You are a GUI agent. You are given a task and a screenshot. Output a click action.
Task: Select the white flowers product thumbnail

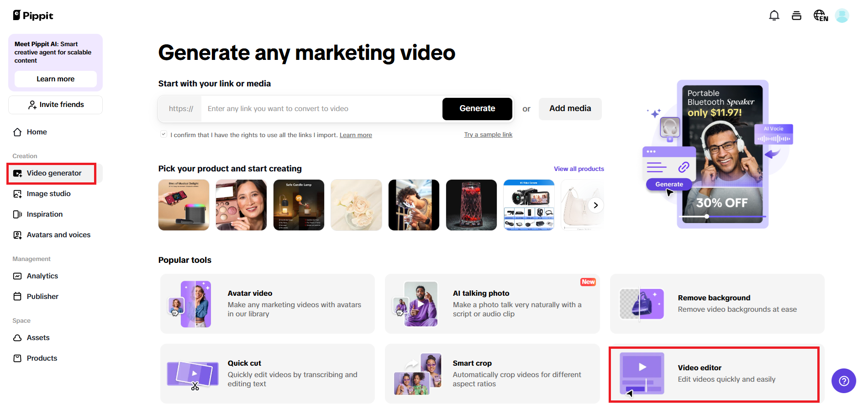tap(356, 205)
